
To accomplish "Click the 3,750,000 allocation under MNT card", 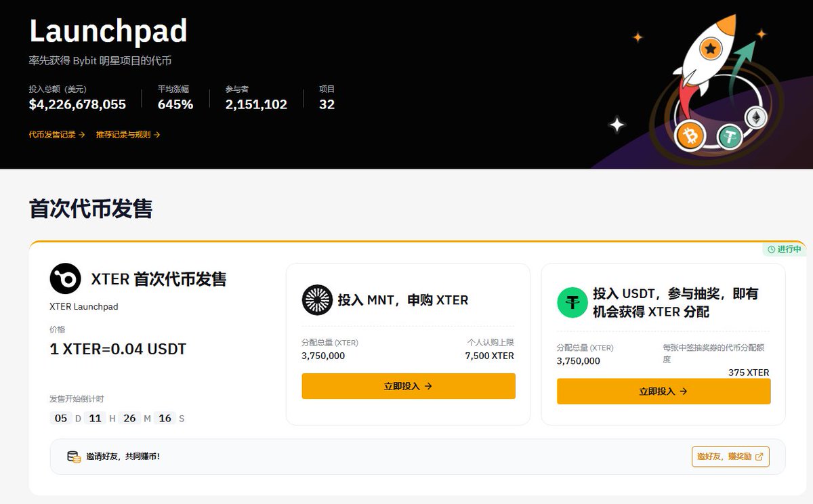I will coord(323,356).
